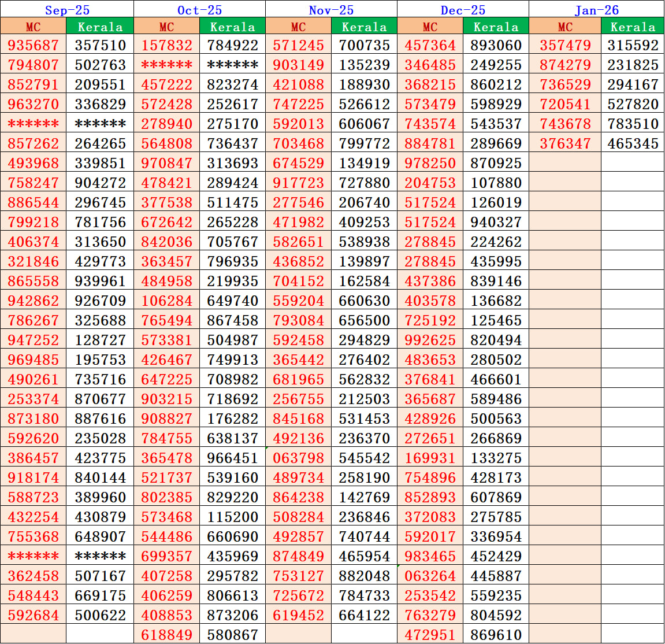665x644 pixels.
Task: Click the Dec-25 column heading
Action: click(x=462, y=10)
